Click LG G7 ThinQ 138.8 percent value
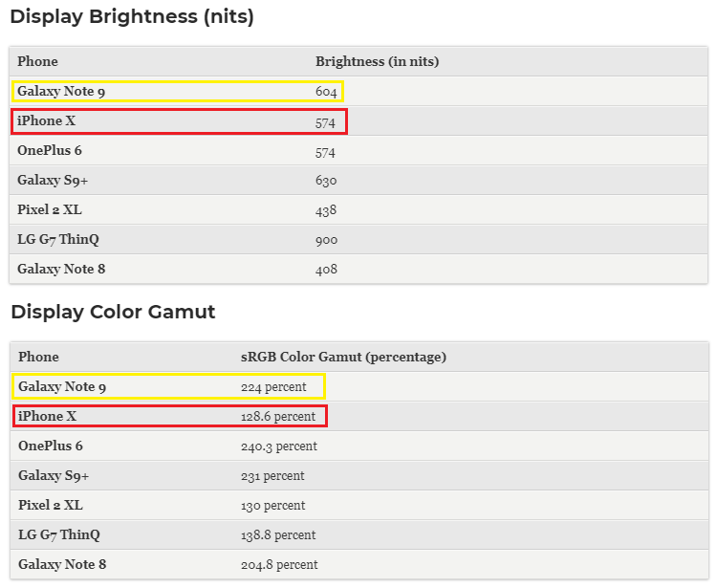Screen dimensions: 717x588 (278, 535)
